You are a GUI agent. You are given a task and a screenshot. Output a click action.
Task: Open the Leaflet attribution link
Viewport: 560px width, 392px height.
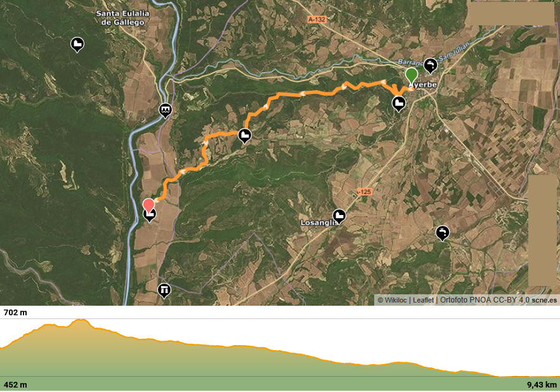pos(423,300)
